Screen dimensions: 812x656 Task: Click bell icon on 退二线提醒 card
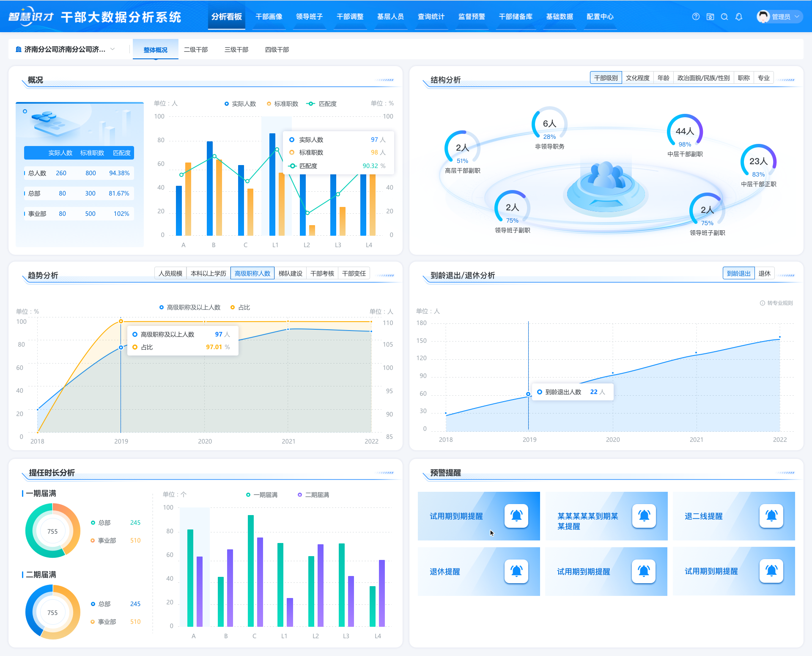[771, 515]
